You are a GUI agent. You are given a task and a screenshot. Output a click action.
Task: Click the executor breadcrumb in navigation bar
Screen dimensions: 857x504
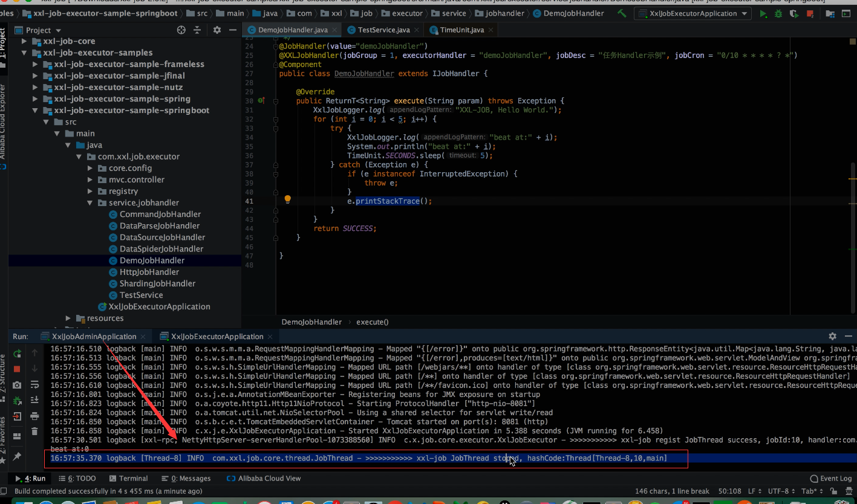tap(402, 13)
